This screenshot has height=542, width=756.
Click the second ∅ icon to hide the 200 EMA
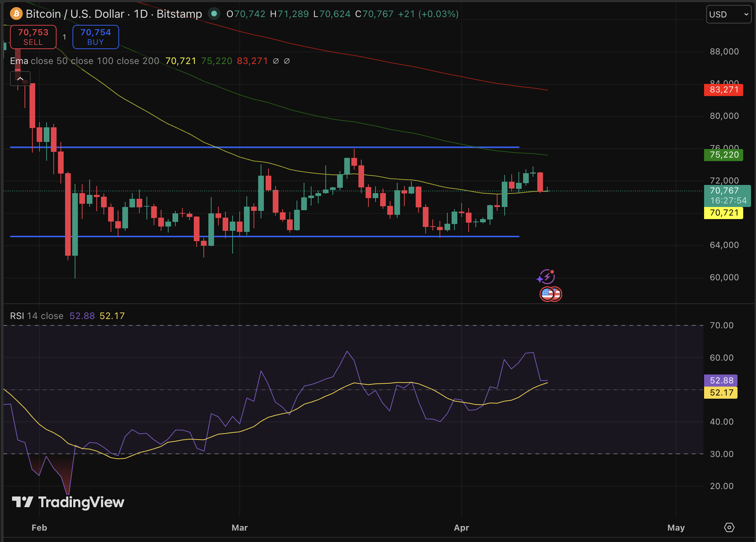pos(287,61)
